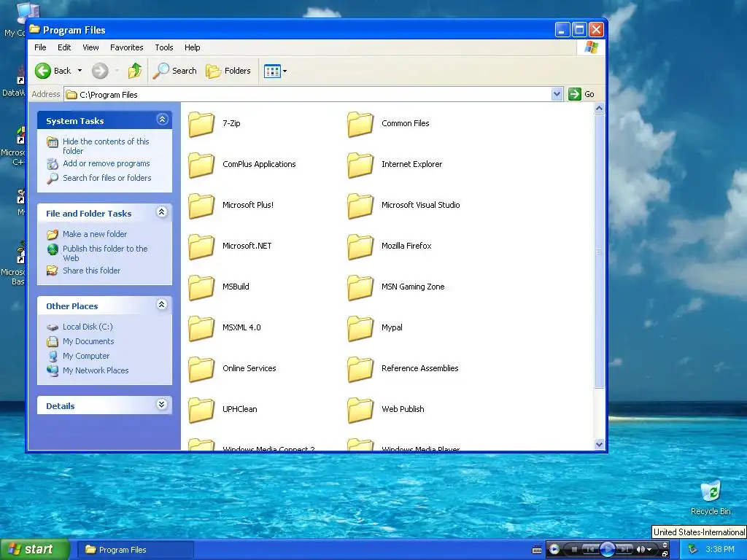The height and width of the screenshot is (560, 747).
Task: Go up one folder level
Action: click(135, 71)
